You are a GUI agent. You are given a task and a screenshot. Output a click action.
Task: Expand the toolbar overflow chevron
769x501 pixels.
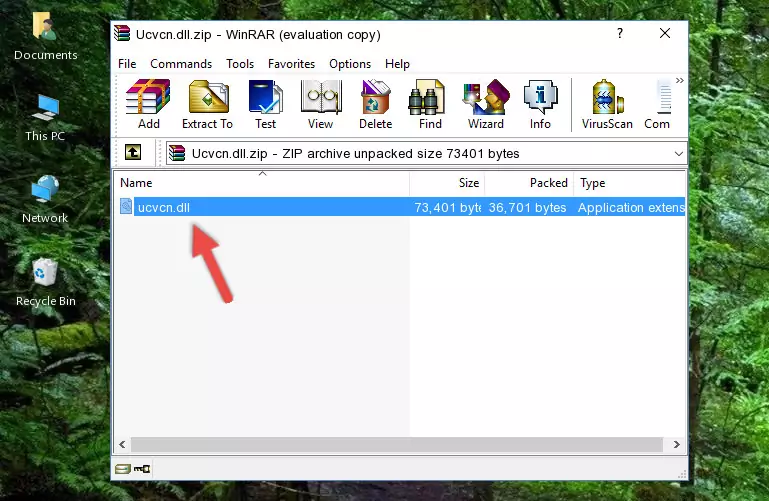[680, 80]
